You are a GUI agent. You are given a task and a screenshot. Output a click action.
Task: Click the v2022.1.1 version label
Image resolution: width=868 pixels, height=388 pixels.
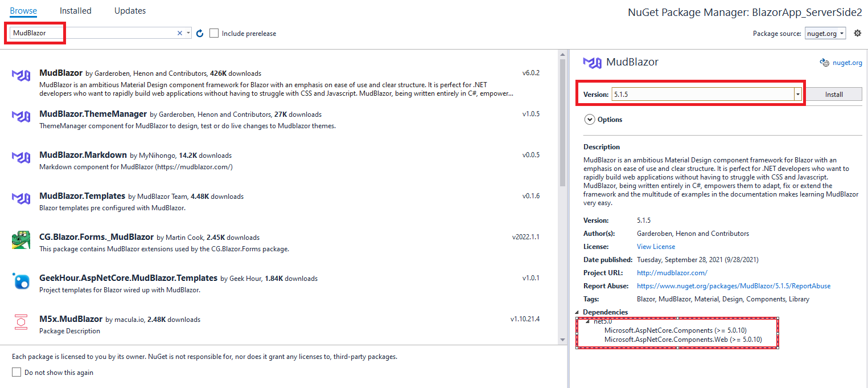[x=526, y=237]
